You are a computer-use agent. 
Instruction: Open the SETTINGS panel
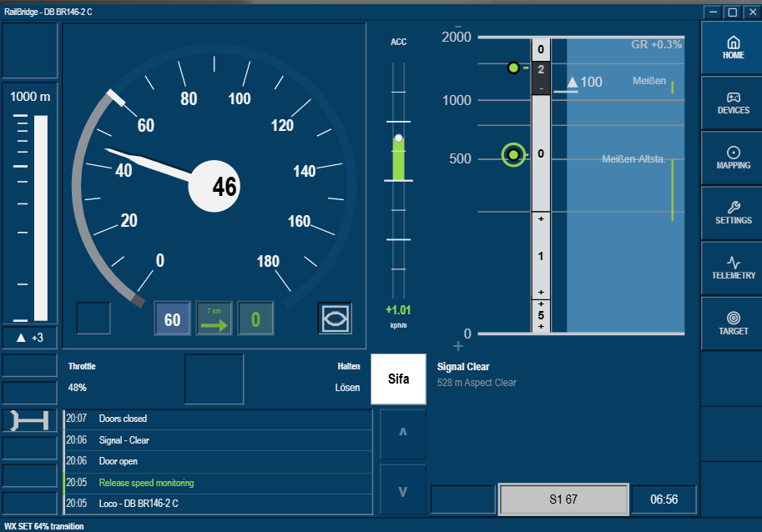point(732,213)
